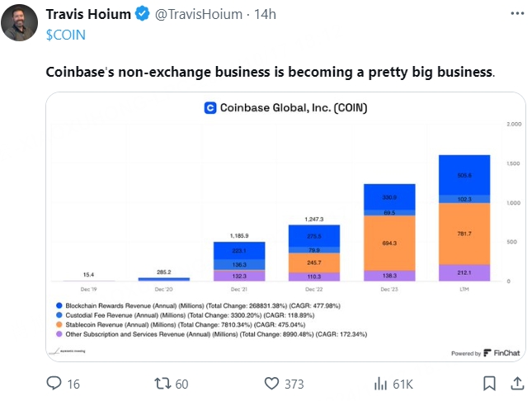Like the tweet with the heart icon
The width and height of the screenshot is (532, 401).
coord(271,384)
